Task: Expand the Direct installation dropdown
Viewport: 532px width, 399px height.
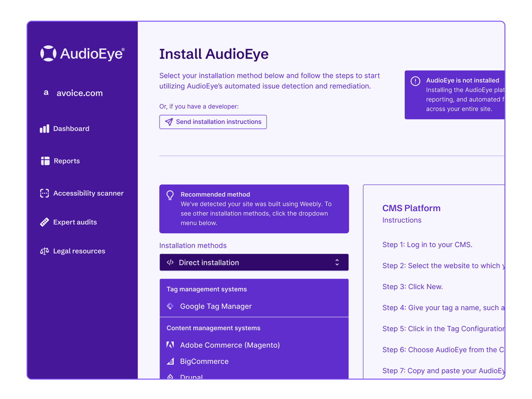Action: tap(254, 262)
